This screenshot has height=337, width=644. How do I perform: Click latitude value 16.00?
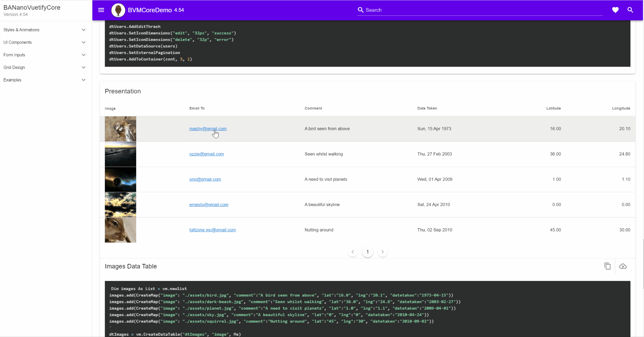tap(555, 129)
